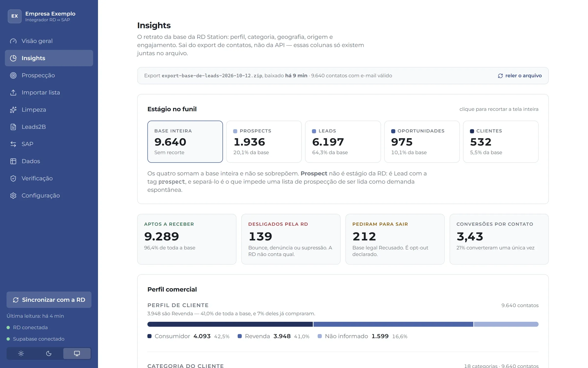Open the Prospecção section
The image size is (588, 368).
pos(49,75)
